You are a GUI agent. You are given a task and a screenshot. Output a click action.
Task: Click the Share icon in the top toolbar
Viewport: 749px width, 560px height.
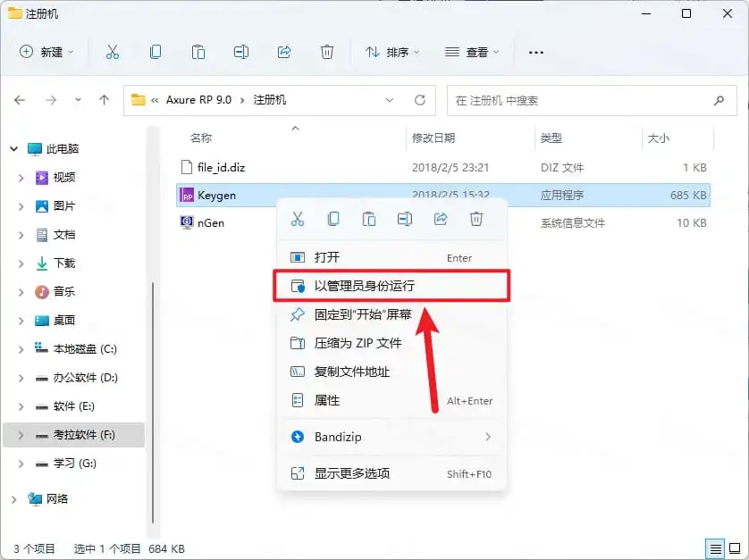[x=284, y=52]
